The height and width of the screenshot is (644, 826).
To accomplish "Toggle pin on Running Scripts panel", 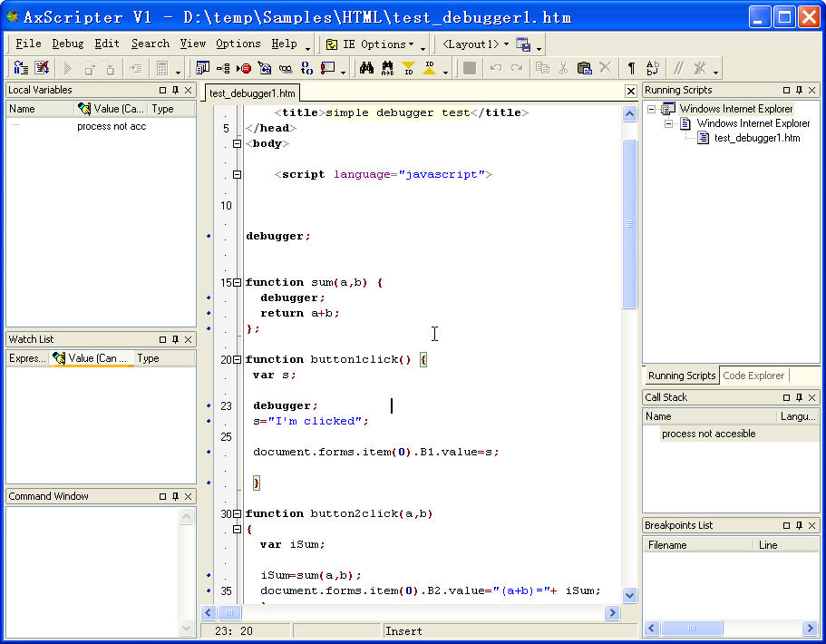I will (799, 90).
